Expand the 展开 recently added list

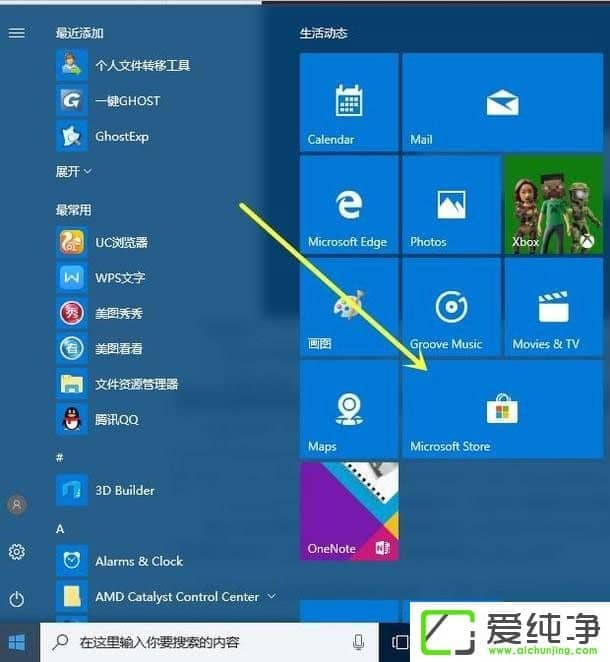coord(73,171)
